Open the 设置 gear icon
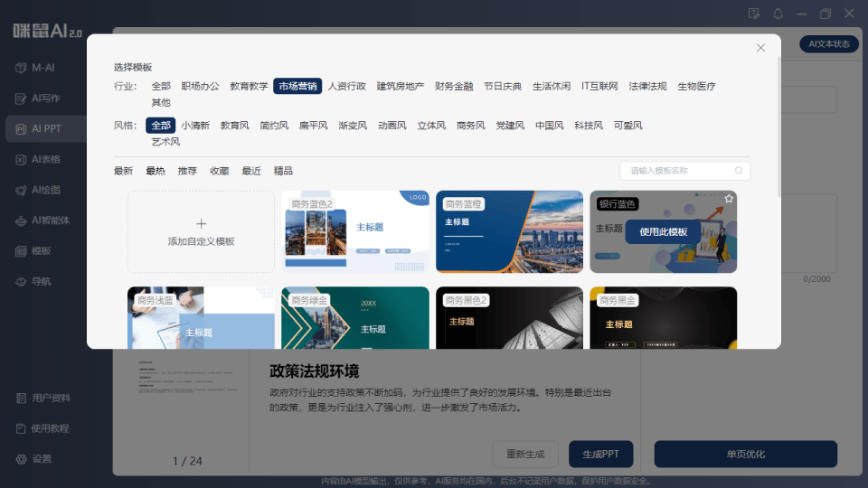Viewport: 868px width, 488px height. tap(21, 459)
